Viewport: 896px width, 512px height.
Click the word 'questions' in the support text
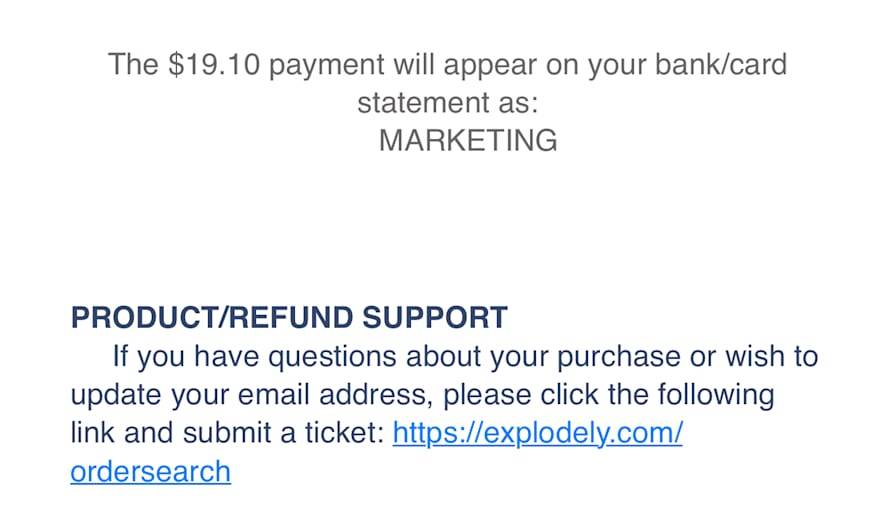[332, 357]
